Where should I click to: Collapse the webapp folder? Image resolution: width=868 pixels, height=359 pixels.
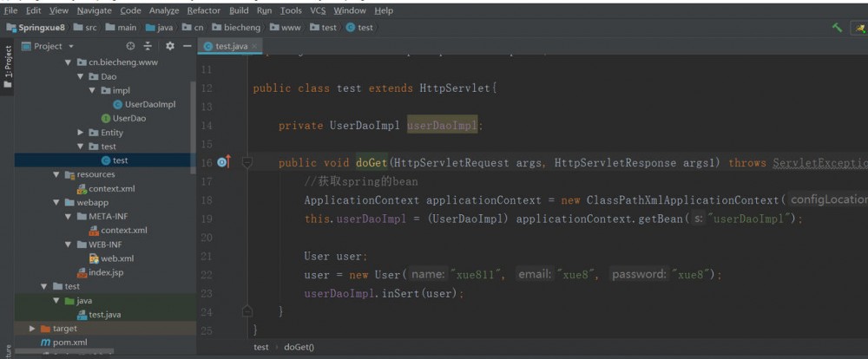(x=56, y=202)
